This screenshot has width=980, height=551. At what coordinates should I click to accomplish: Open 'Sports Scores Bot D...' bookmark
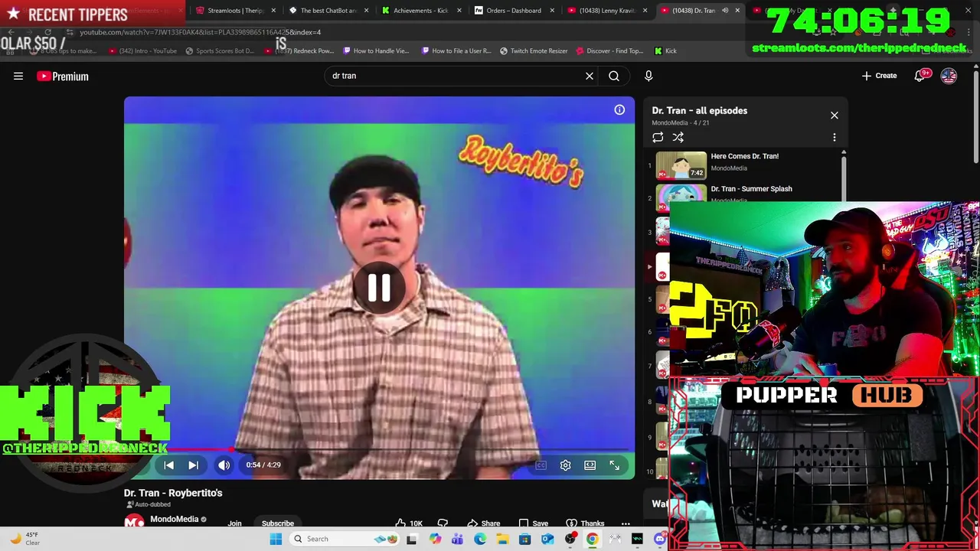click(x=219, y=51)
